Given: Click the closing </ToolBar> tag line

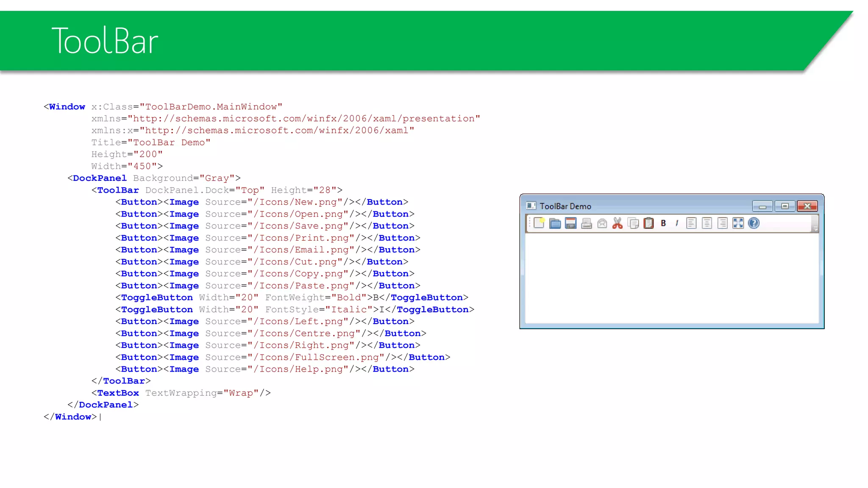Looking at the screenshot, I should pos(121,381).
